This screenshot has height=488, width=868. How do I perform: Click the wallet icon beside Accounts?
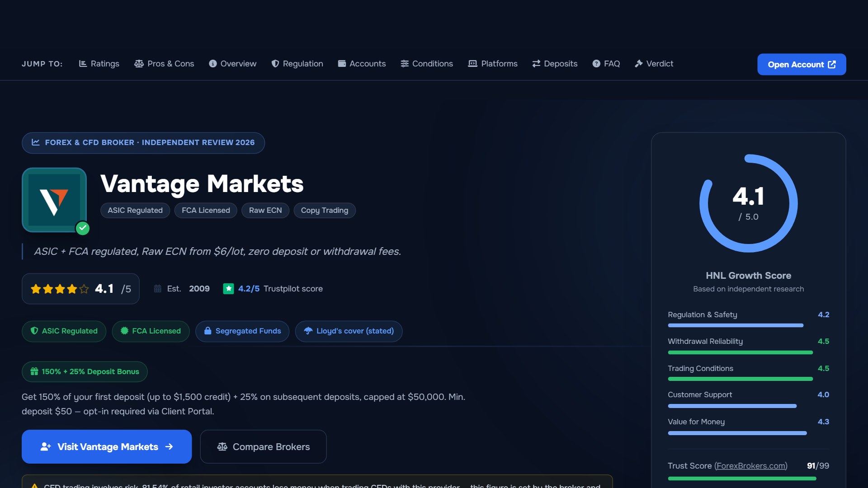pyautogui.click(x=342, y=64)
